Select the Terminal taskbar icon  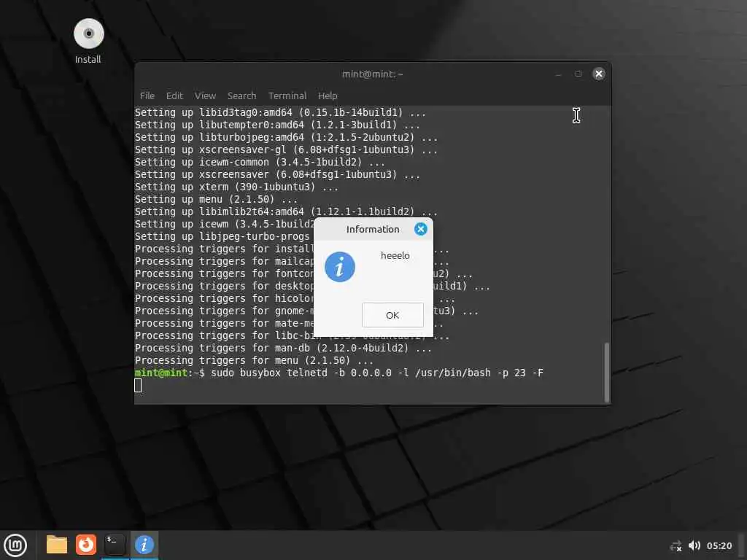[x=115, y=545]
